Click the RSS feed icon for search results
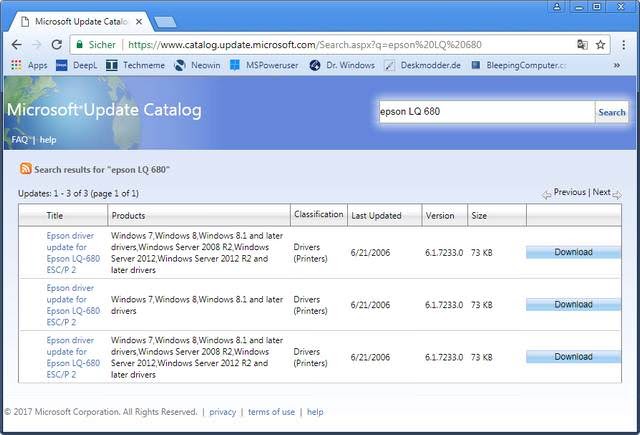The height and width of the screenshot is (435, 640). [26, 169]
